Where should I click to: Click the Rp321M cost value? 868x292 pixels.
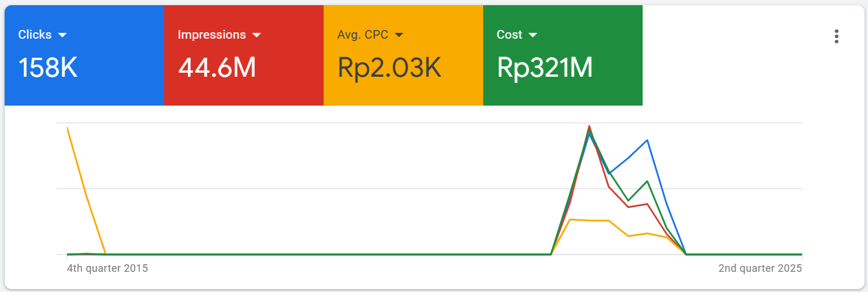(x=544, y=68)
